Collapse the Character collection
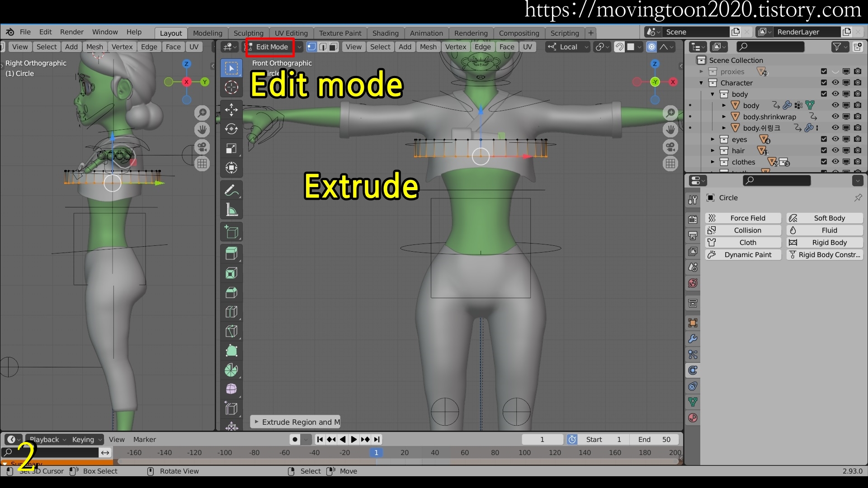The width and height of the screenshot is (868, 488). pyautogui.click(x=701, y=83)
